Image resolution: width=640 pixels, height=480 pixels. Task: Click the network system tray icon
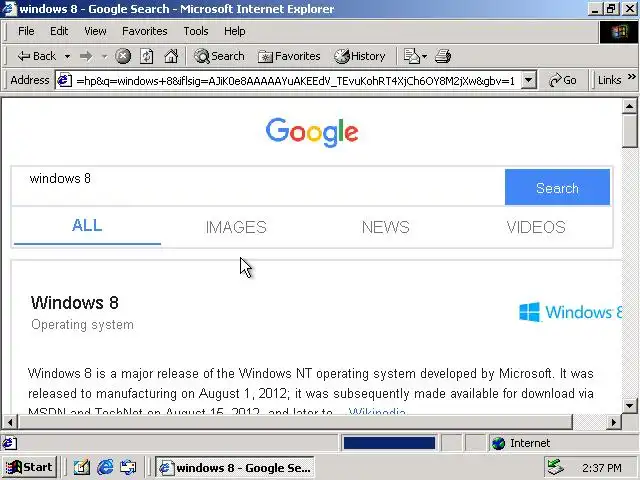(x=555, y=467)
